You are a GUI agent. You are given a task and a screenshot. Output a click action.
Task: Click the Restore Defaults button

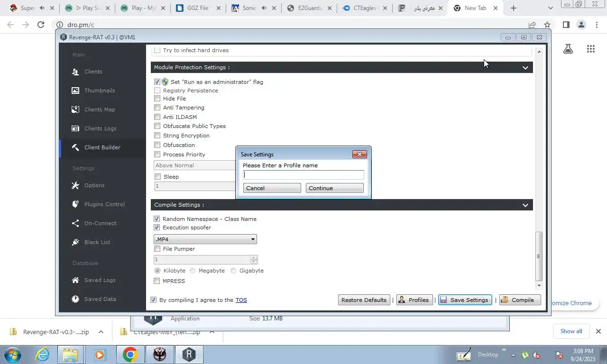click(x=364, y=300)
